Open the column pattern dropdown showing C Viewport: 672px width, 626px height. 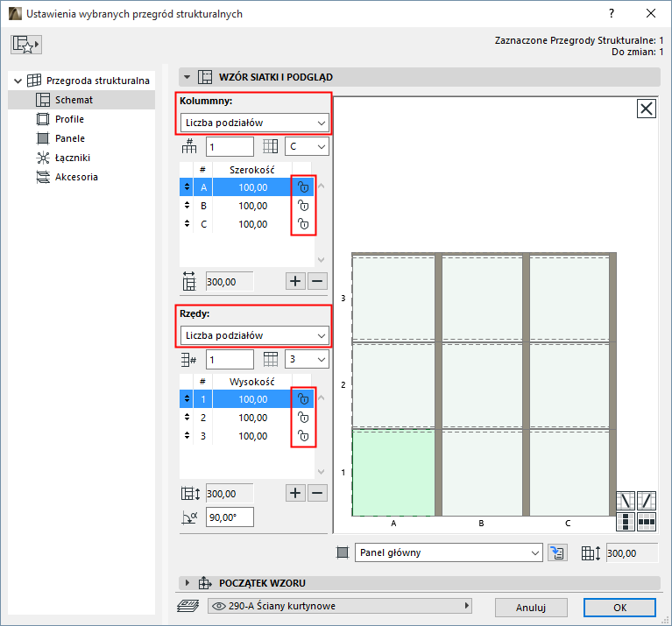[307, 146]
